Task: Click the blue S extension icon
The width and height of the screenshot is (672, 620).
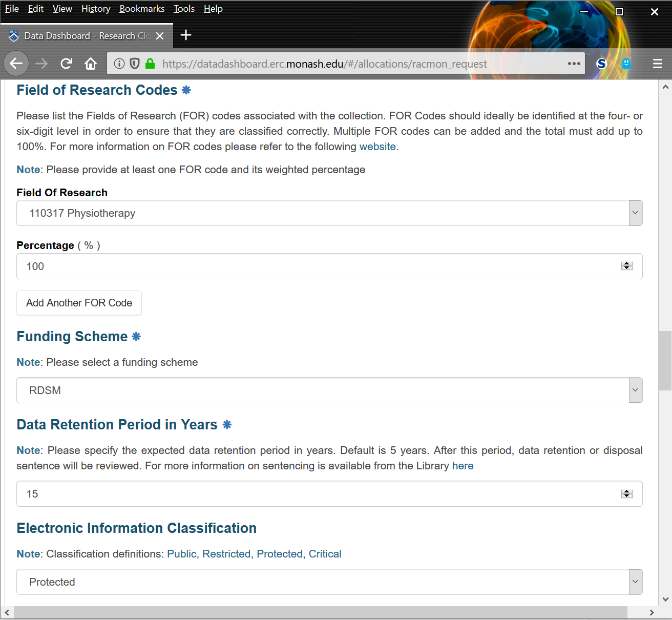Action: (x=602, y=64)
